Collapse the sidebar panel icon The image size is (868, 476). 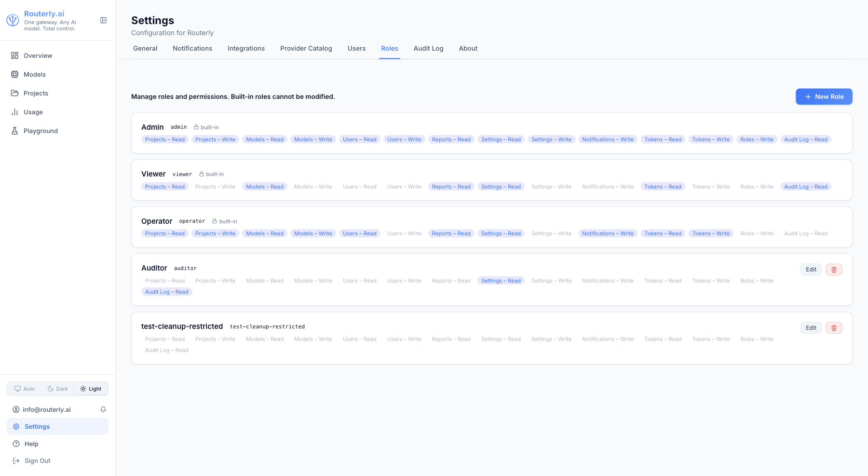click(103, 20)
